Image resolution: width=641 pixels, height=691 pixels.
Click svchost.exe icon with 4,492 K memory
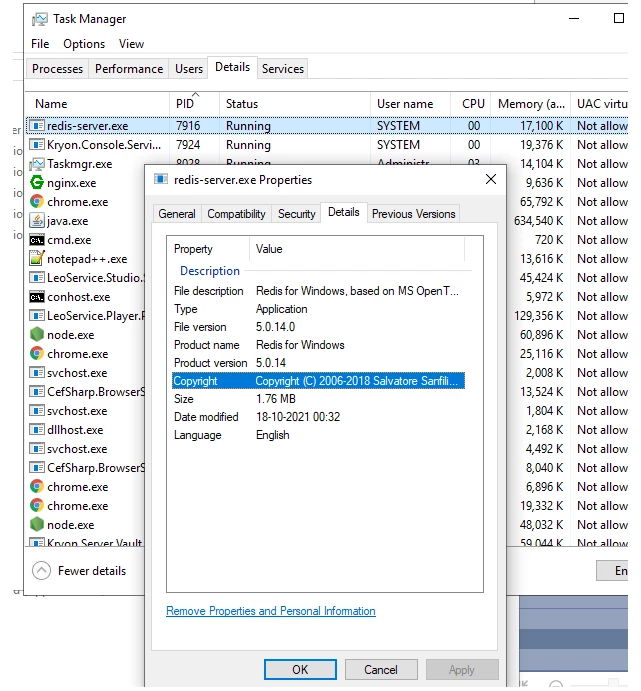[x=37, y=449]
